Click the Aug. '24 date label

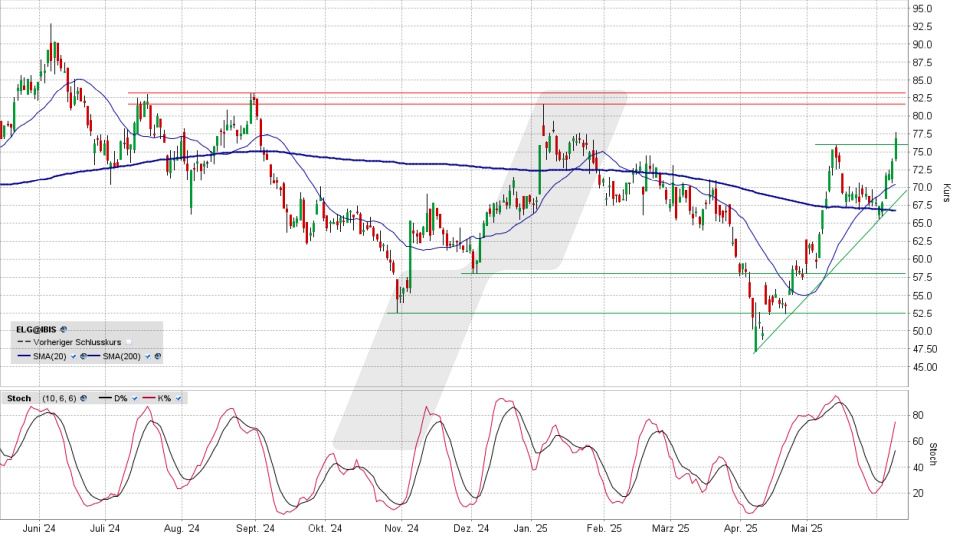(182, 528)
